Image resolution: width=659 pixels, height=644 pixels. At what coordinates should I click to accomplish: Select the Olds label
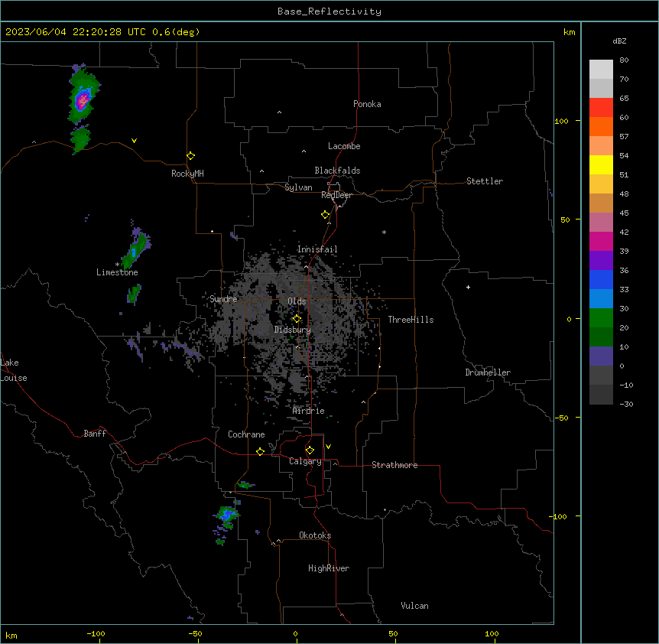click(x=297, y=301)
